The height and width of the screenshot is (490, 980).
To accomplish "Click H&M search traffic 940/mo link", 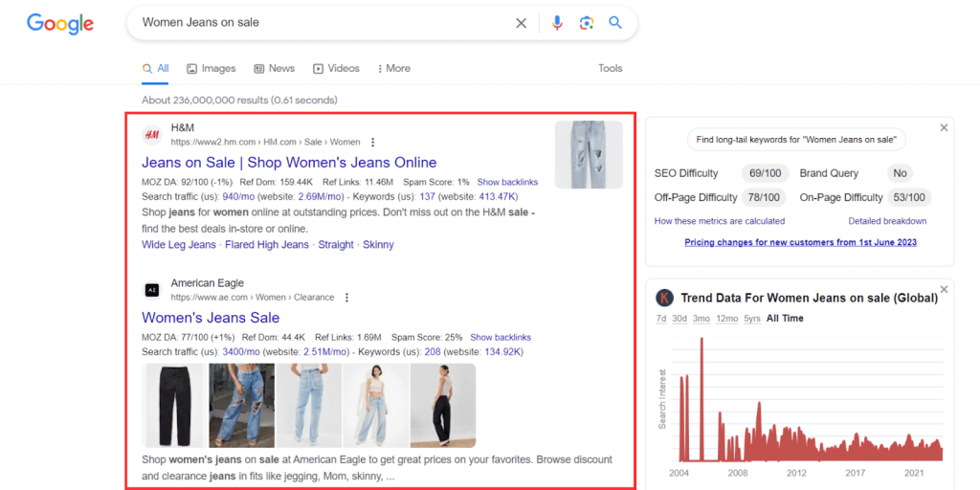I will [x=240, y=197].
